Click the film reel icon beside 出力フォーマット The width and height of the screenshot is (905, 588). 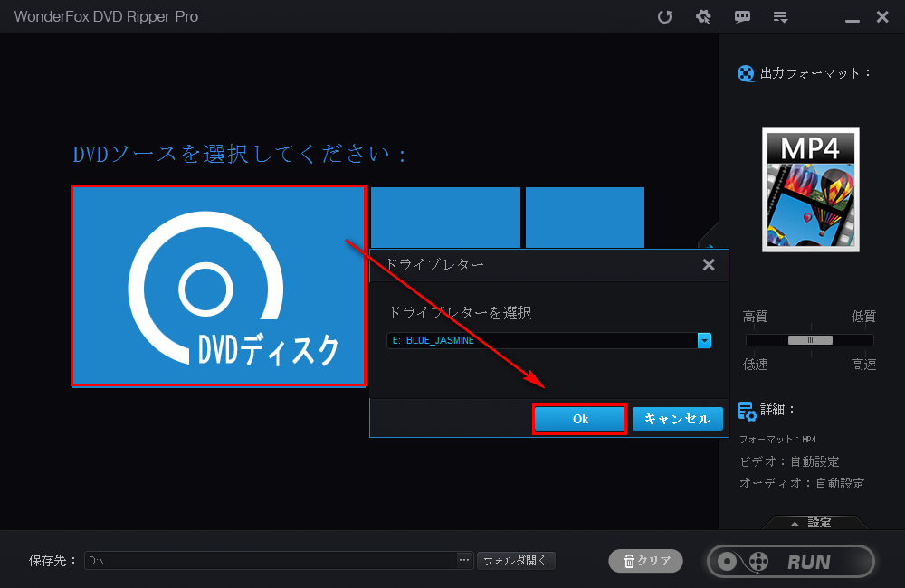pyautogui.click(x=746, y=74)
